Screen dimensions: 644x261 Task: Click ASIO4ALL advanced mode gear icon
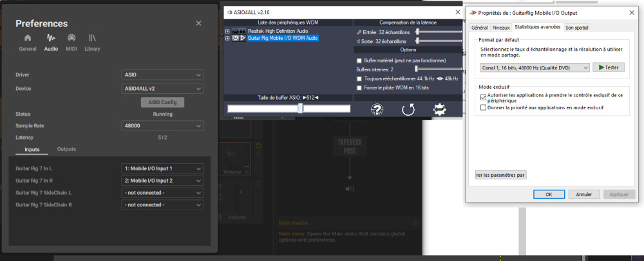(440, 109)
